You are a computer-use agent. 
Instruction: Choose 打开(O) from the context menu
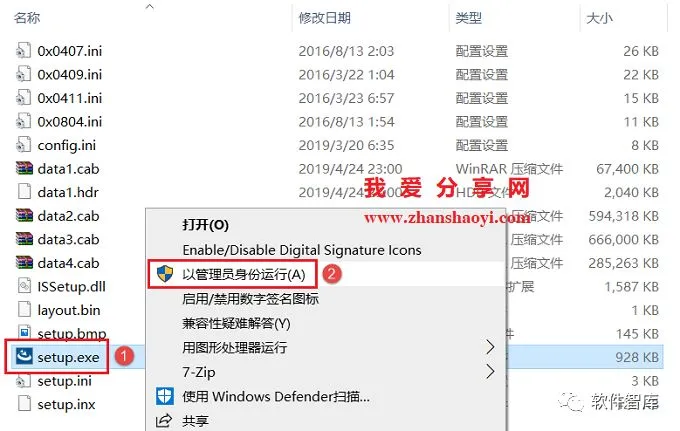[205, 225]
